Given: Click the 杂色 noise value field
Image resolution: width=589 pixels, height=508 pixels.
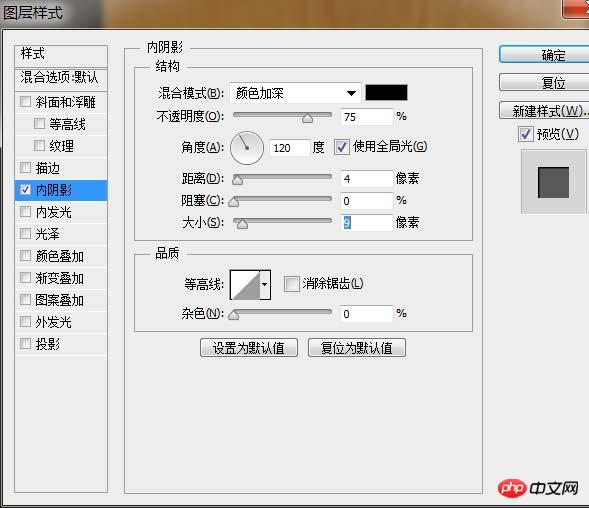Looking at the screenshot, I should point(367,313).
